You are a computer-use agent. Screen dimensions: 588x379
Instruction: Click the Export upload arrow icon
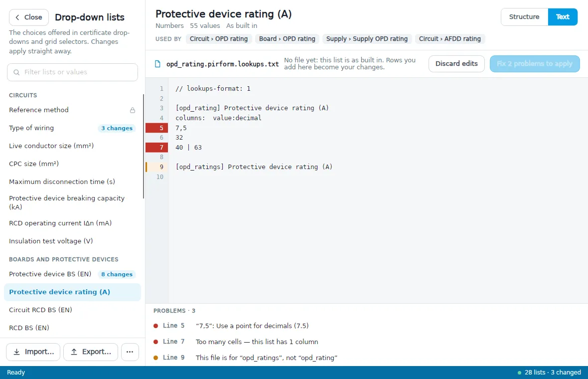click(74, 352)
